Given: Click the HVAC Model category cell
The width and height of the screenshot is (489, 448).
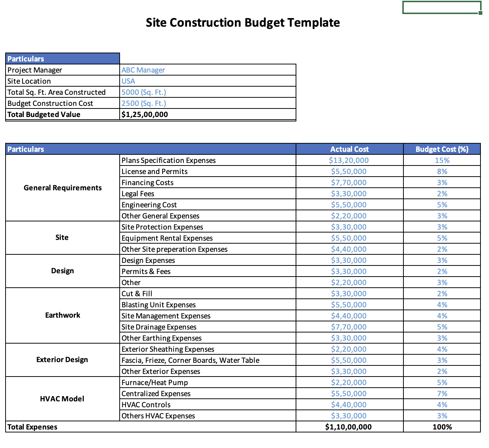Looking at the screenshot, I should click(62, 399).
